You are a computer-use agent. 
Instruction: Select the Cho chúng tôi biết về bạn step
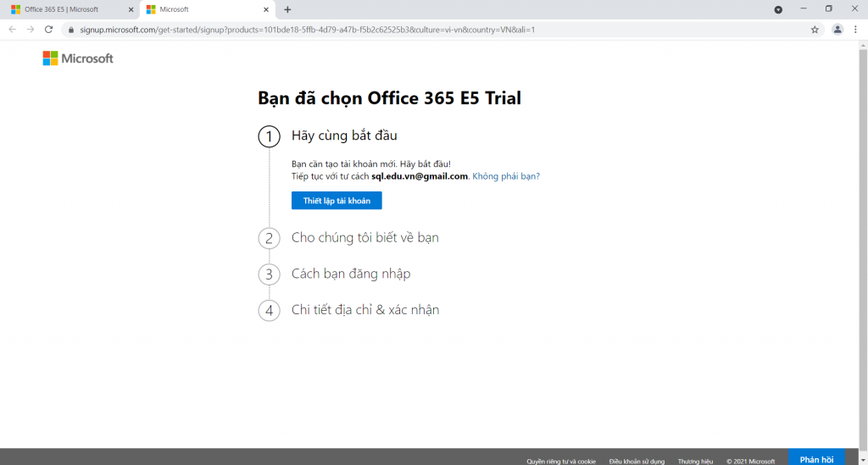coord(364,238)
